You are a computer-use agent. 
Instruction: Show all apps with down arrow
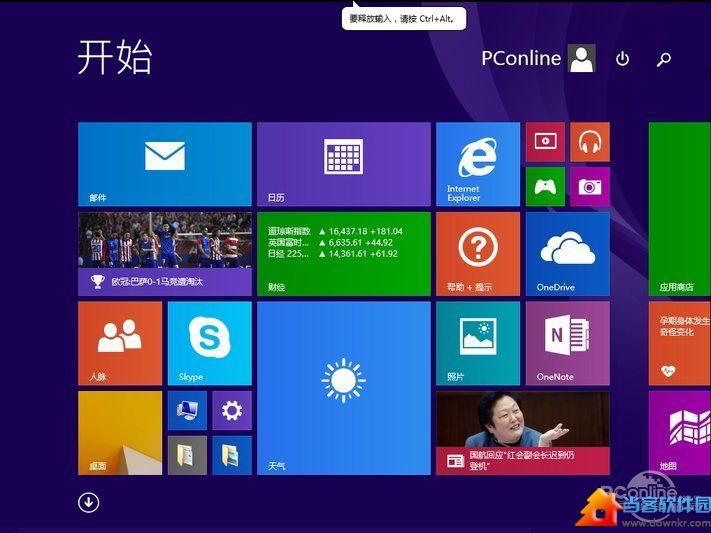click(x=88, y=502)
